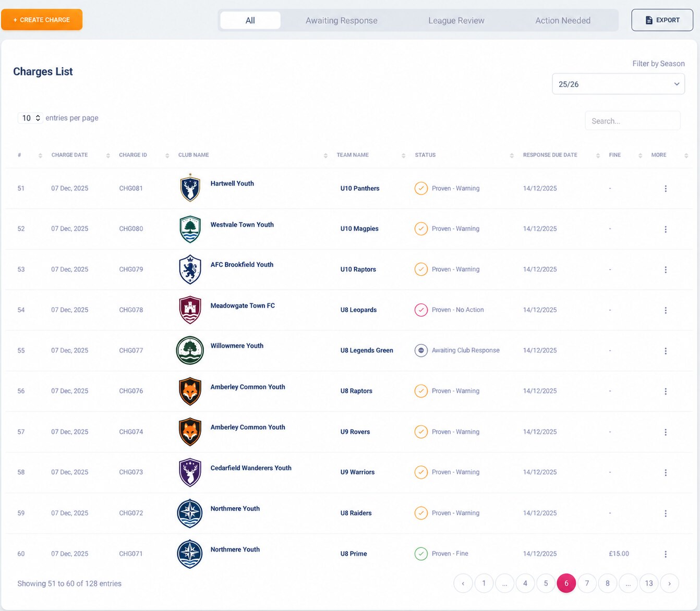Screen dimensions: 700x611
Task: Click the Proven - No Action status icon
Action: tap(421, 310)
